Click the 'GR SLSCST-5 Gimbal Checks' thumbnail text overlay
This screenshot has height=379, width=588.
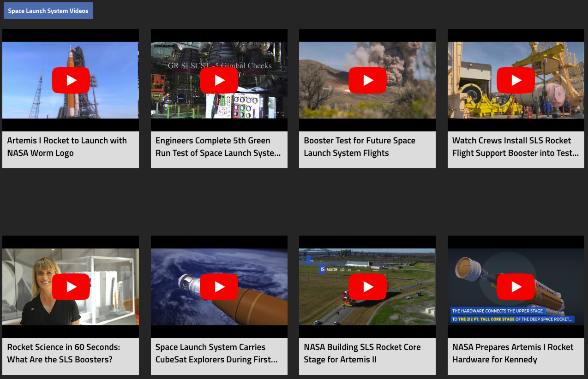(x=219, y=65)
